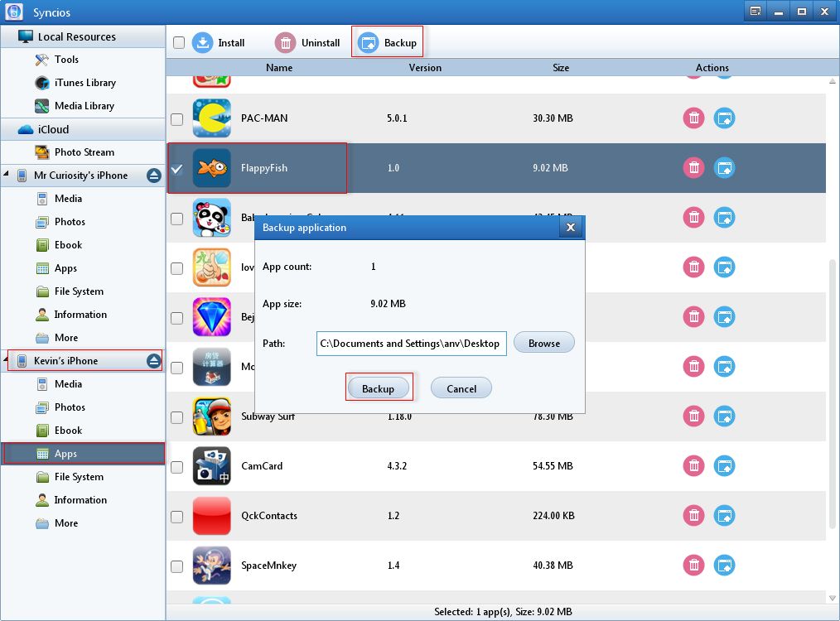Select Apps under Kevin's iPhone
840x621 pixels.
83,454
